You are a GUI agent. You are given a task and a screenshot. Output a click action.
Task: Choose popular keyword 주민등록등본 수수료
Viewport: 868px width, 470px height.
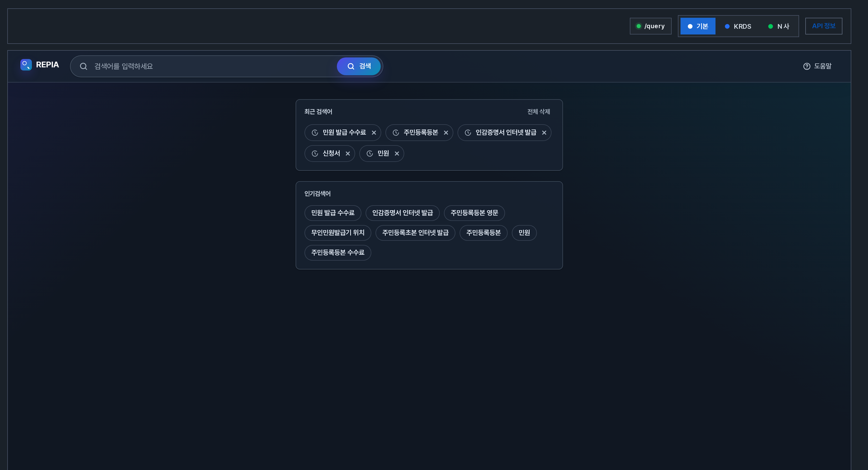[338, 253]
